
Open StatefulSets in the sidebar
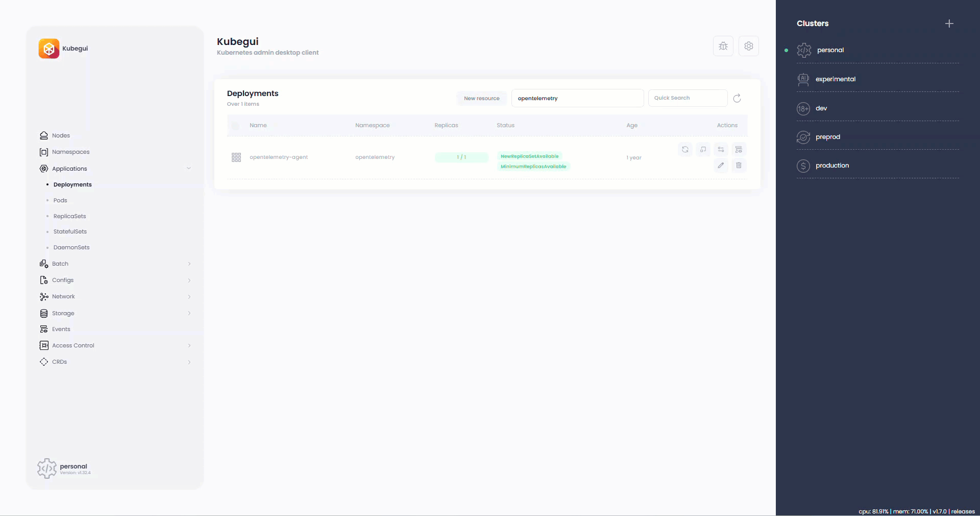pyautogui.click(x=70, y=232)
